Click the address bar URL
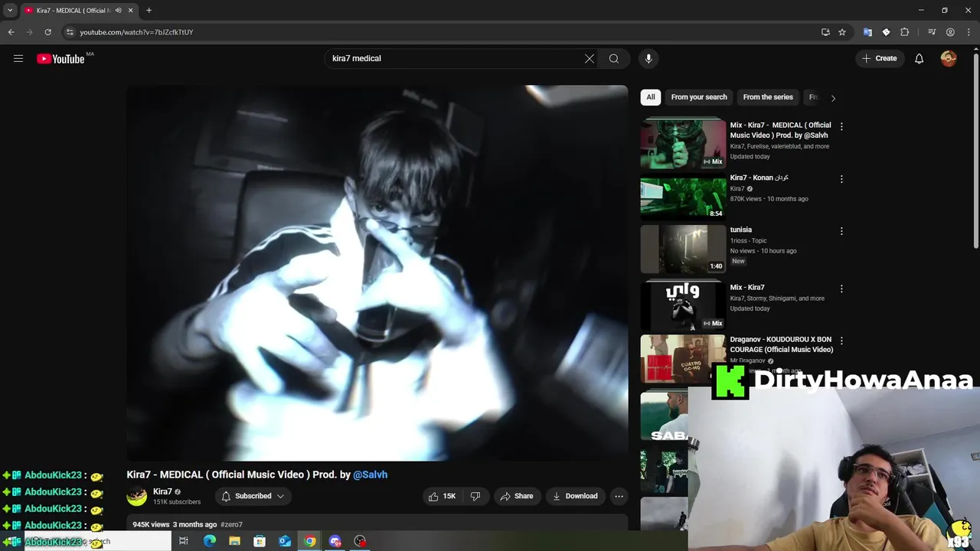The height and width of the screenshot is (551, 980). point(136,32)
